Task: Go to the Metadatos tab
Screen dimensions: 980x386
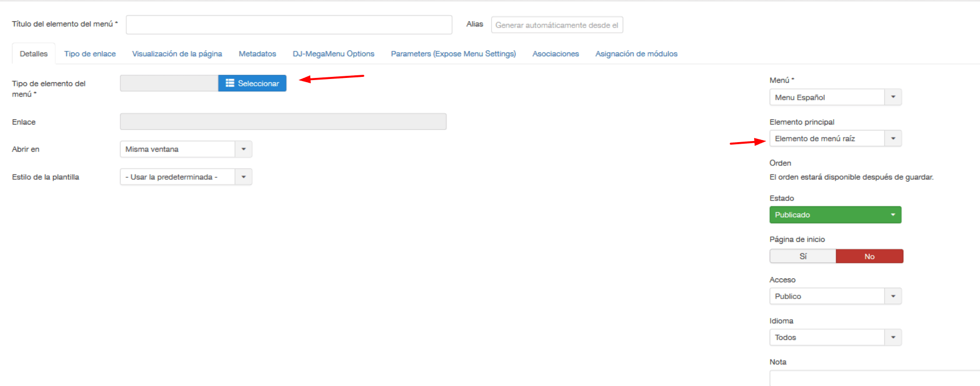Action: tap(257, 54)
